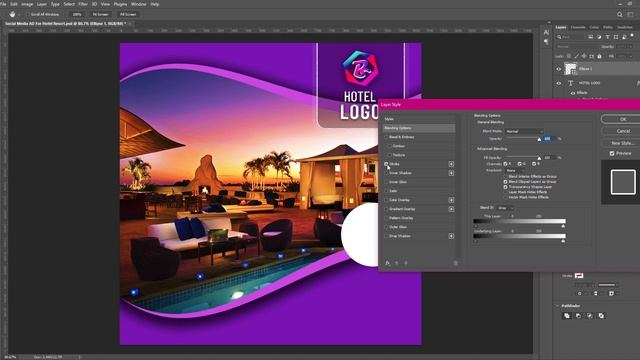Add another Color Overlay with plus icon

451,200
